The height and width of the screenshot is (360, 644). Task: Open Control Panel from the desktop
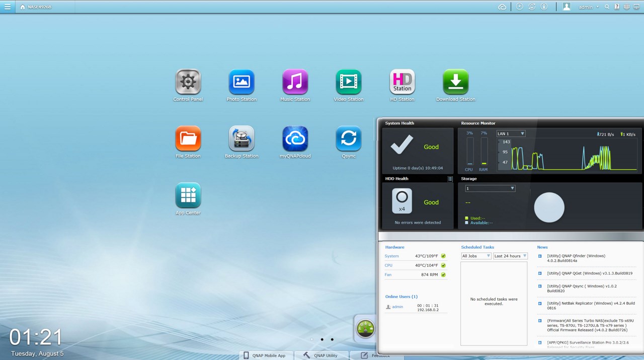pos(188,82)
